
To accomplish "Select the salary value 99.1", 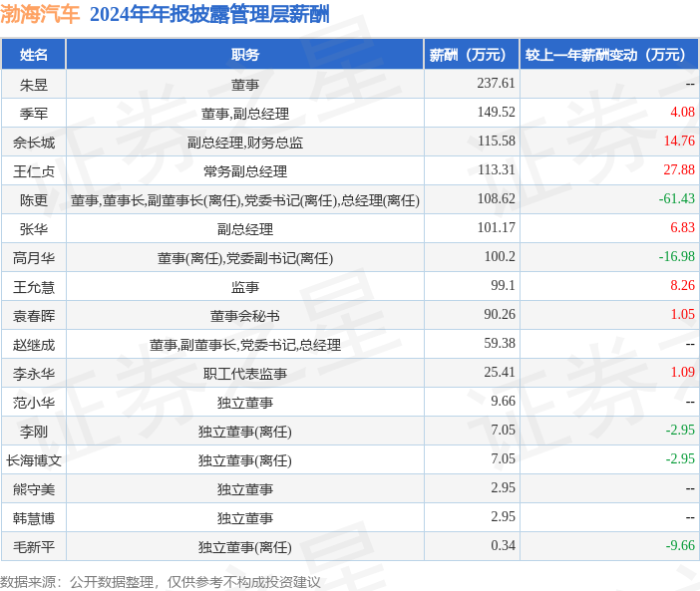I will click(504, 285).
